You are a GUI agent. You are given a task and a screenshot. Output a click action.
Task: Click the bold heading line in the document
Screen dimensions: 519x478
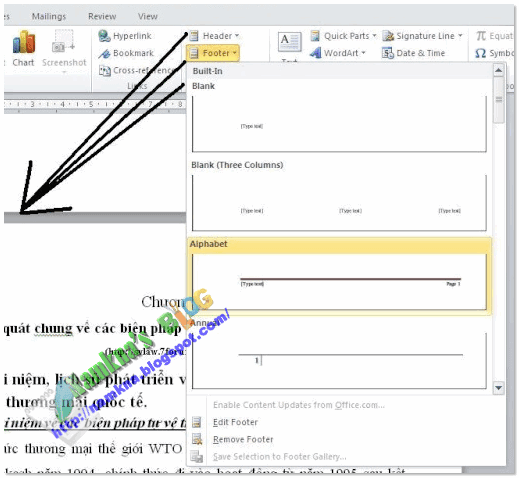point(93,329)
